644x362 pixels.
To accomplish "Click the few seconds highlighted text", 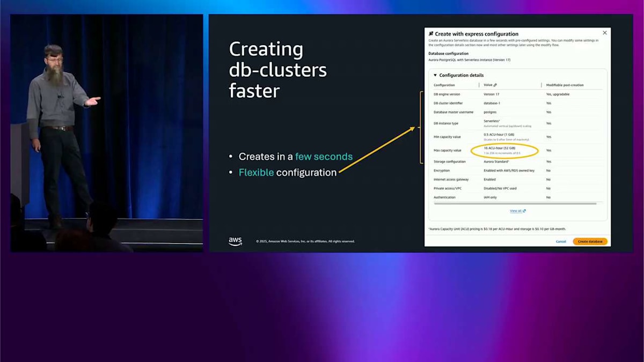I will point(324,157).
